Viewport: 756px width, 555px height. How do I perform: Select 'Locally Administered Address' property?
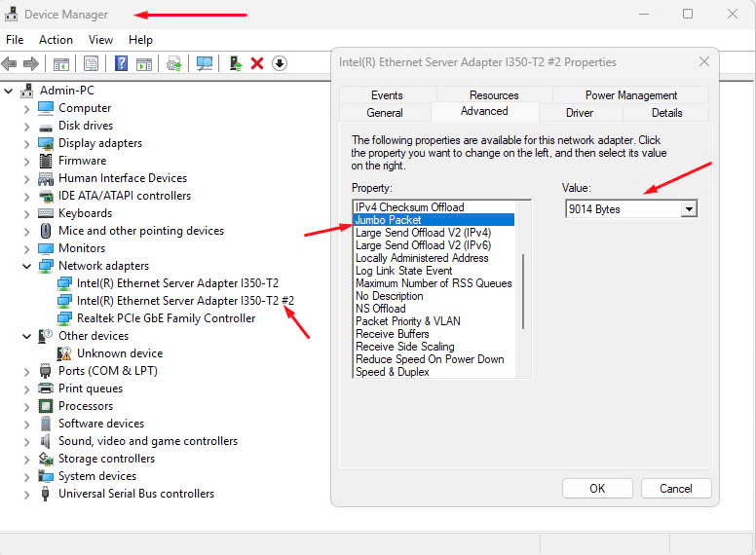tap(422, 258)
